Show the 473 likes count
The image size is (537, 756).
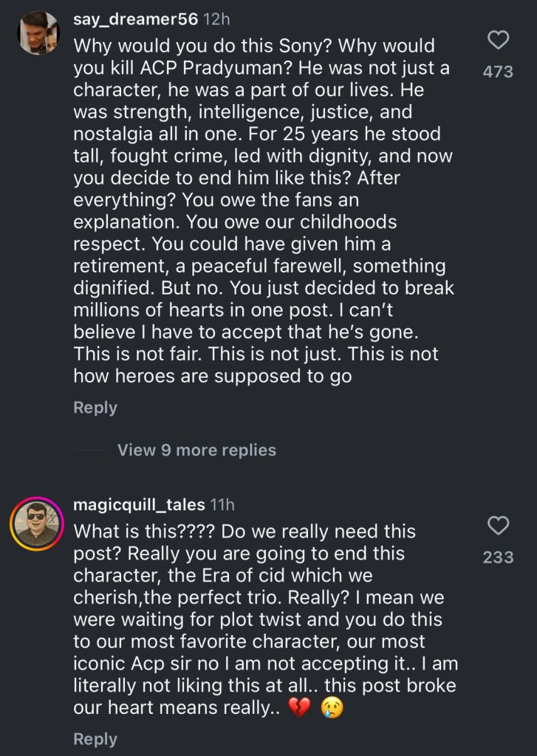498,72
